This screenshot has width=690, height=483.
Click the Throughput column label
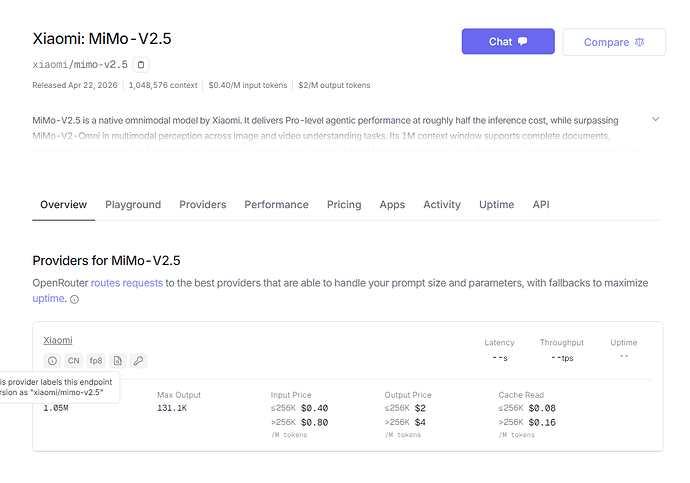[x=562, y=342]
